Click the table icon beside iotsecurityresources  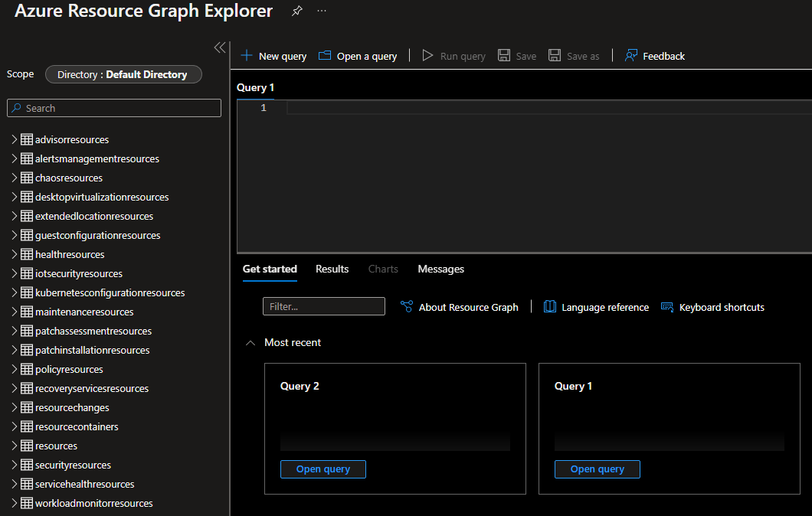coord(27,273)
